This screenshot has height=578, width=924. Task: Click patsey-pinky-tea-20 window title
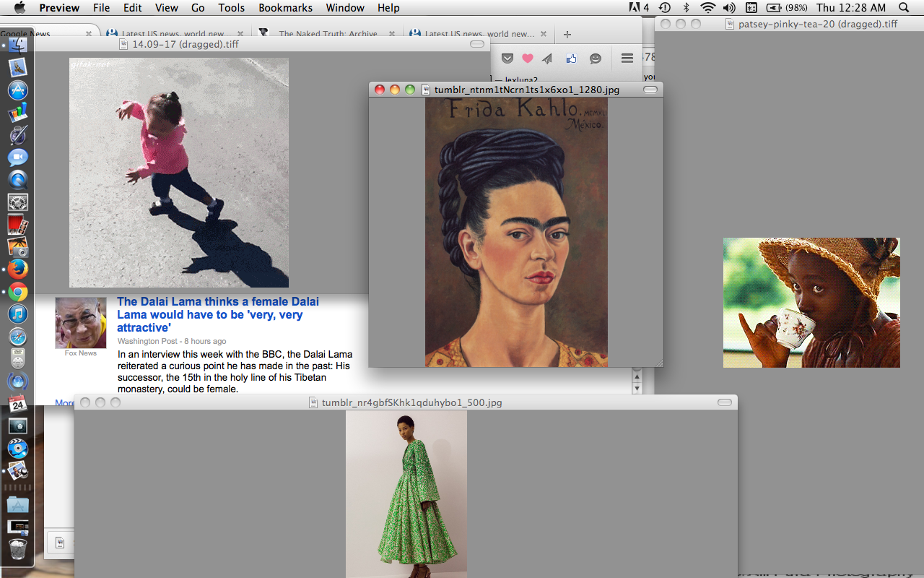point(818,24)
